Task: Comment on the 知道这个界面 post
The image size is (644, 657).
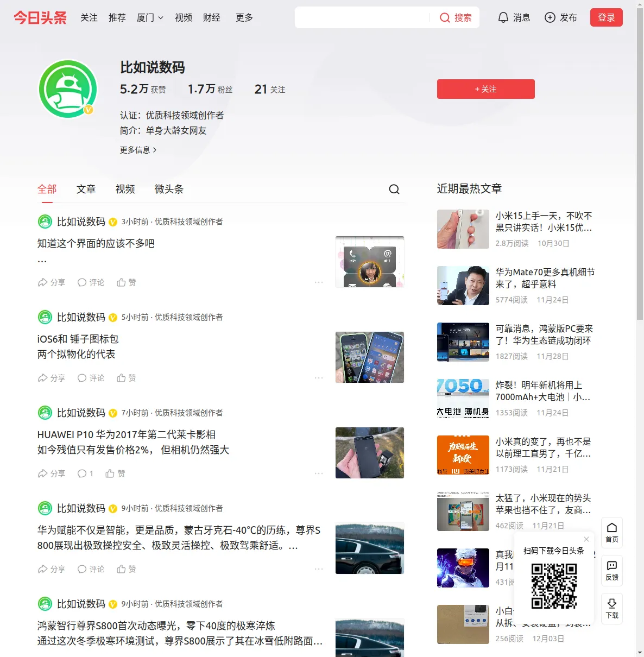Action: 91,282
